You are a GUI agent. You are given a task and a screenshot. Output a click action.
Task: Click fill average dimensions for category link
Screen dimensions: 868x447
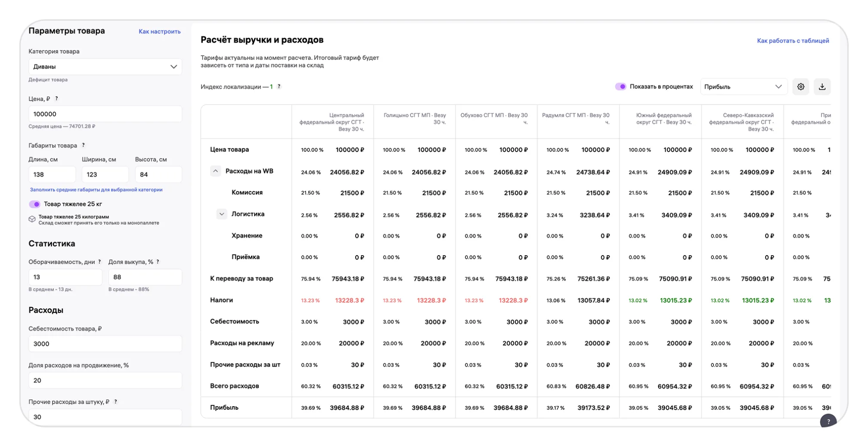coord(96,190)
